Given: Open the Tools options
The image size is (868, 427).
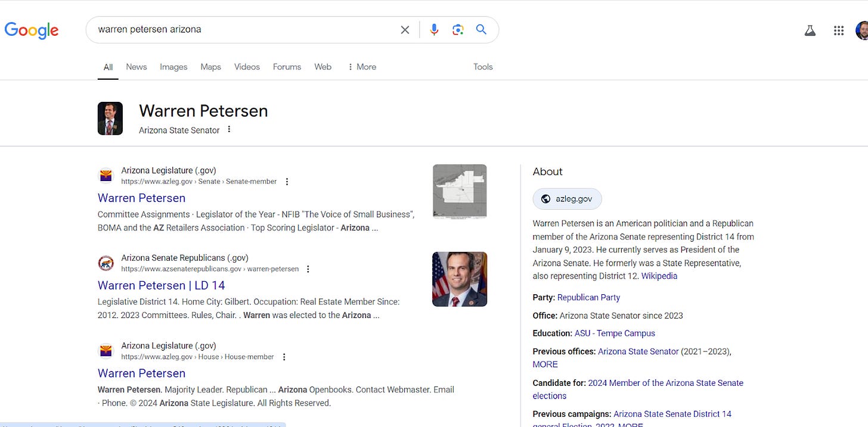Looking at the screenshot, I should coord(483,67).
